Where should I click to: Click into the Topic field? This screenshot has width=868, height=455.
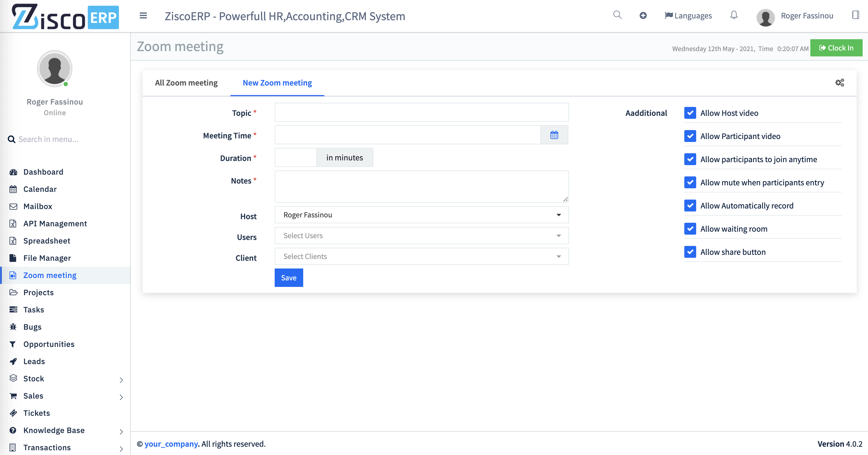(x=422, y=112)
